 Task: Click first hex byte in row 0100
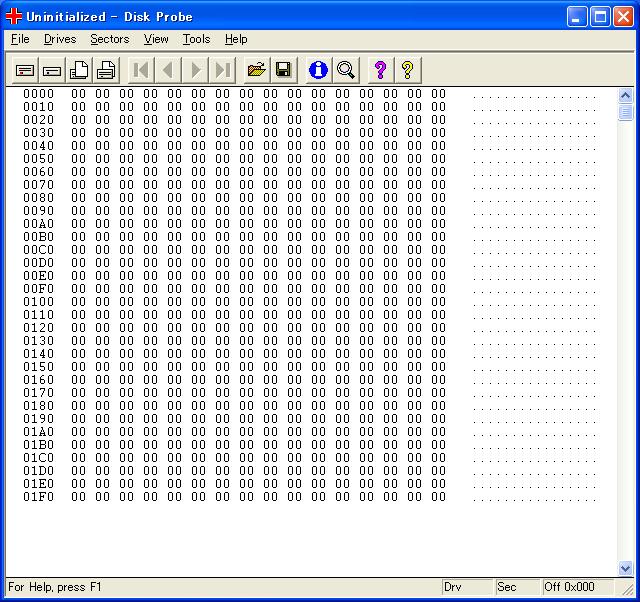78,302
